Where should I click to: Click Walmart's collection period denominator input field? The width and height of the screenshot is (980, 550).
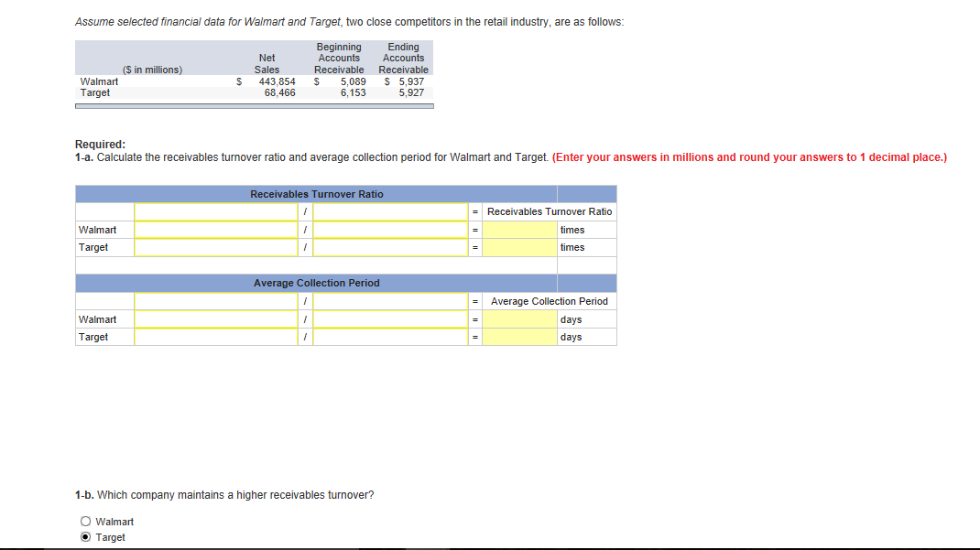(389, 318)
